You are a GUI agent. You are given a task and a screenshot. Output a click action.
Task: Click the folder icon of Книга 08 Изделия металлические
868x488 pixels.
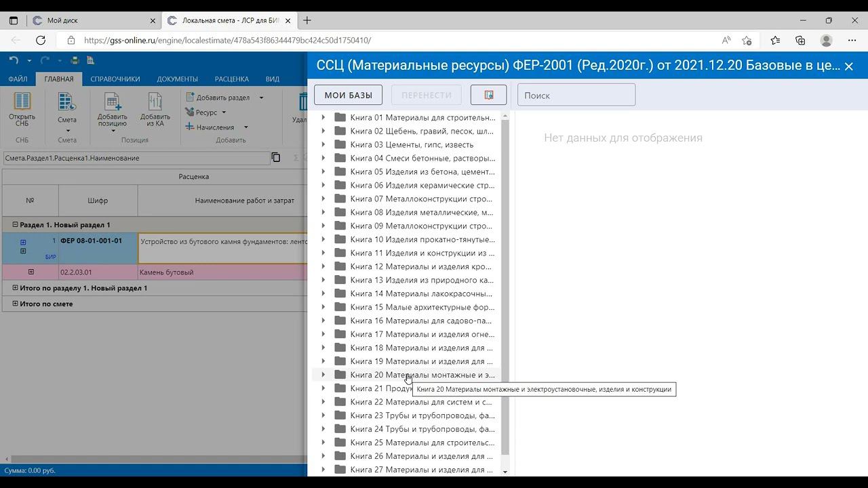(x=340, y=212)
